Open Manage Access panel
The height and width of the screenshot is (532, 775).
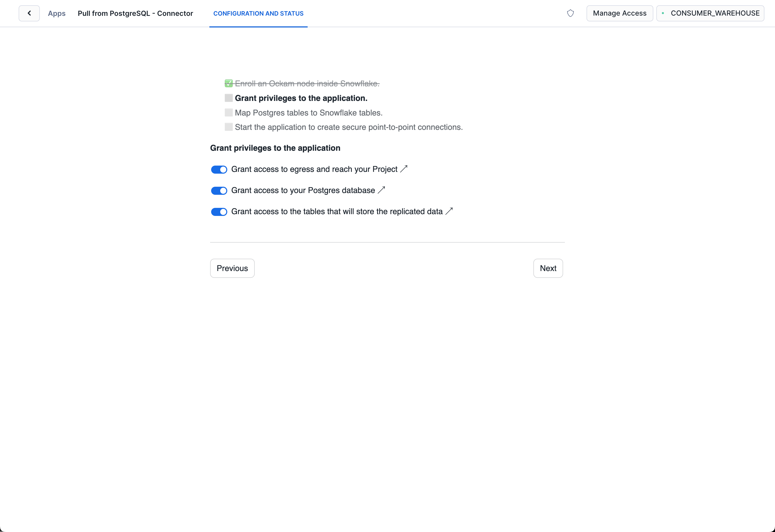619,13
